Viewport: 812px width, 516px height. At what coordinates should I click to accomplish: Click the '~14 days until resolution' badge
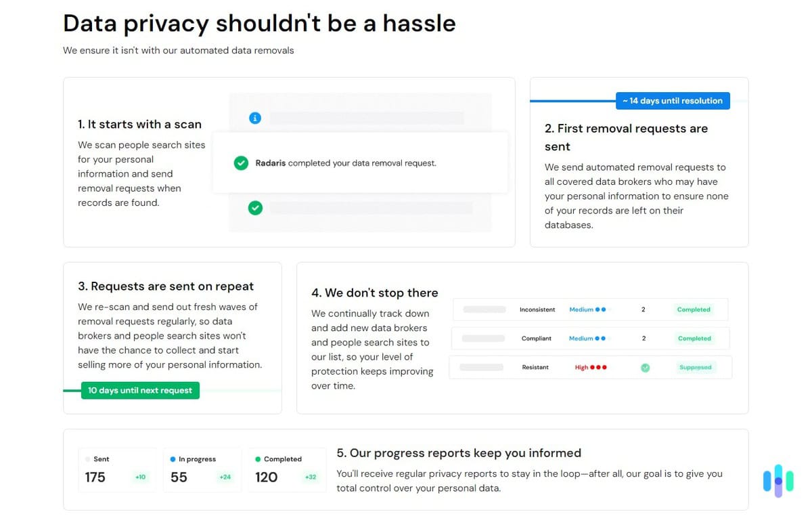[x=673, y=101]
